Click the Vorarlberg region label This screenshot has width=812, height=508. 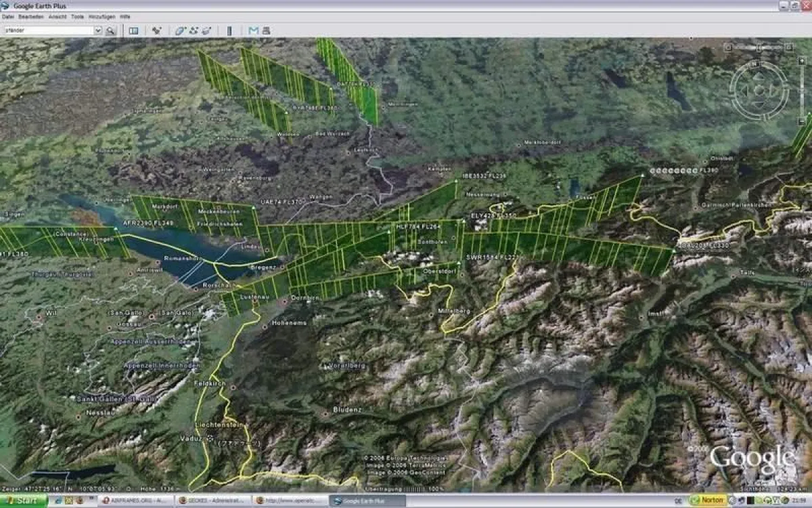pos(348,366)
